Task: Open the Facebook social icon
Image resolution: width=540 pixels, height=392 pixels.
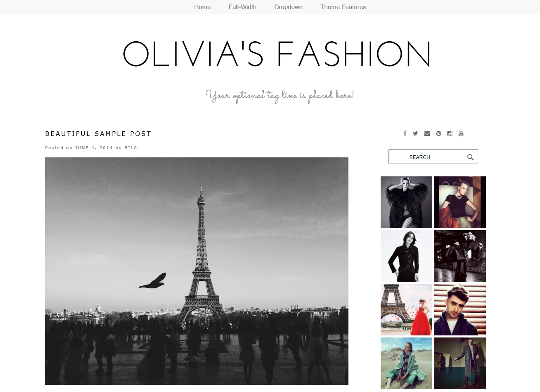Action: point(405,133)
